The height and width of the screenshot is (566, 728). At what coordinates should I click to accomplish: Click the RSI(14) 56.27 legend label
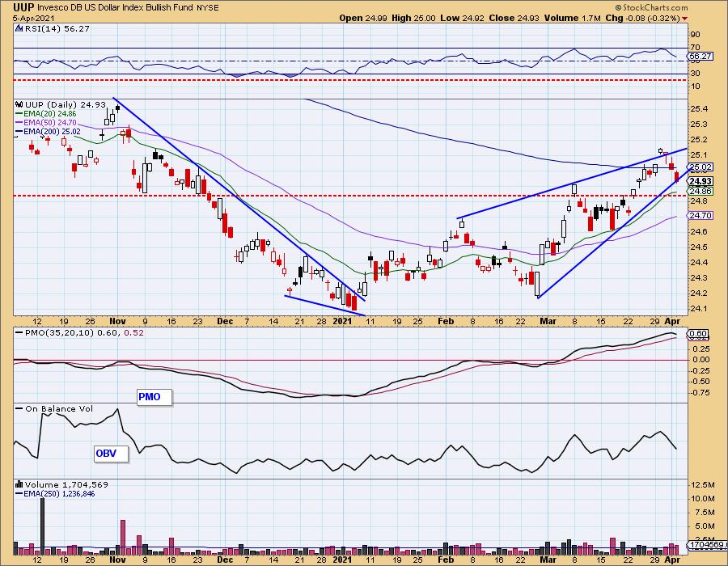(x=53, y=29)
